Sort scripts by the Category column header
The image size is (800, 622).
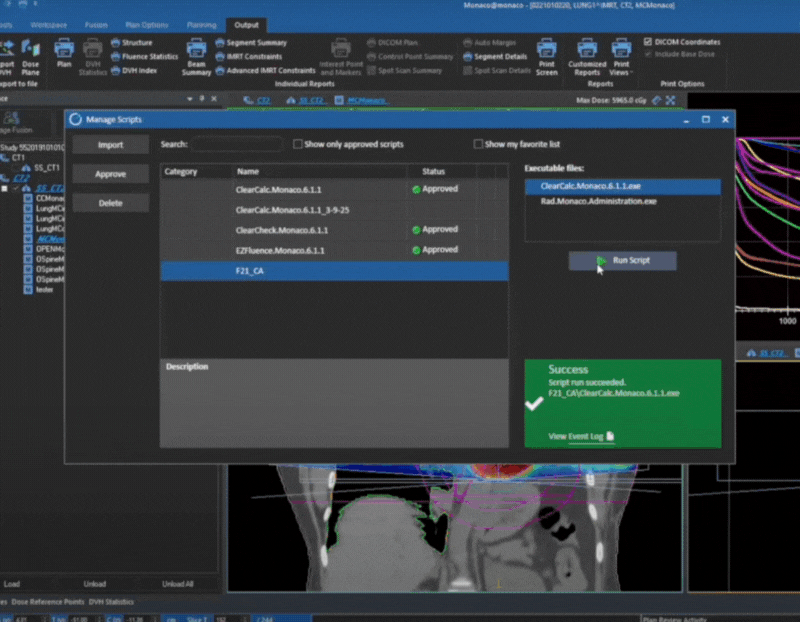(x=196, y=171)
